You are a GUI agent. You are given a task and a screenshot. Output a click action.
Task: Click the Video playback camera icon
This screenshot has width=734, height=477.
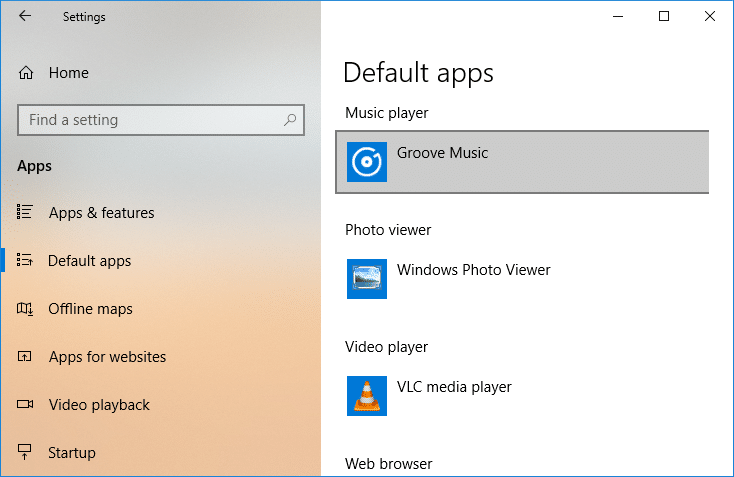pyautogui.click(x=25, y=405)
